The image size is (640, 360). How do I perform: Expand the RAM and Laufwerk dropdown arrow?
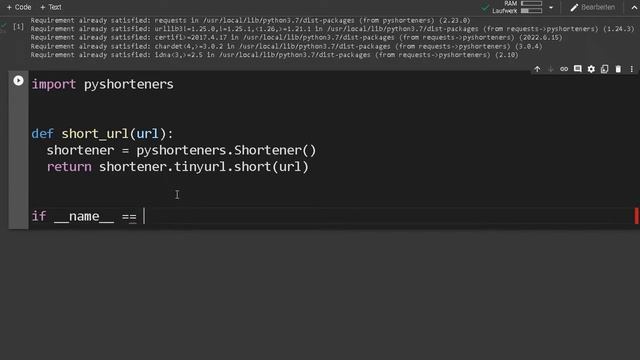[551, 7]
